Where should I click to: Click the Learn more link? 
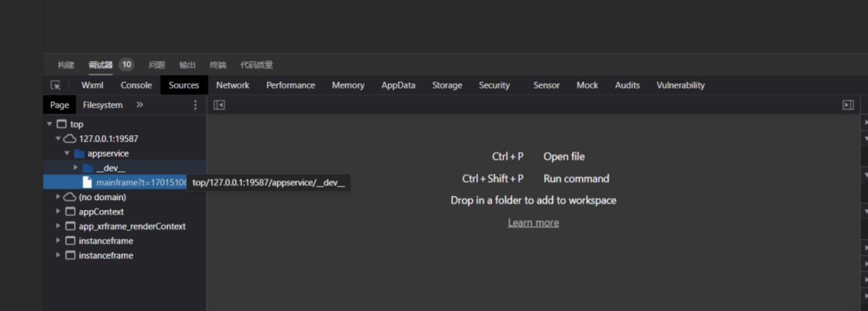click(533, 223)
